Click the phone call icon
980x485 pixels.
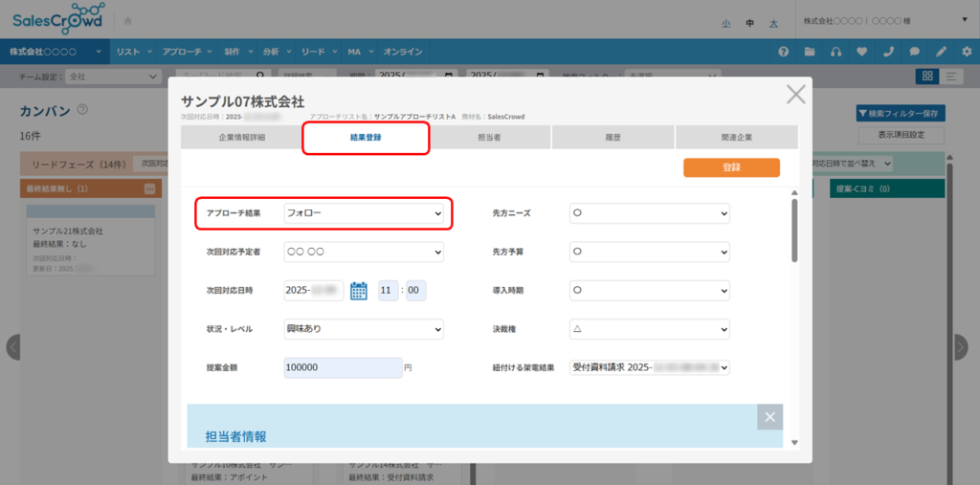pos(889,52)
